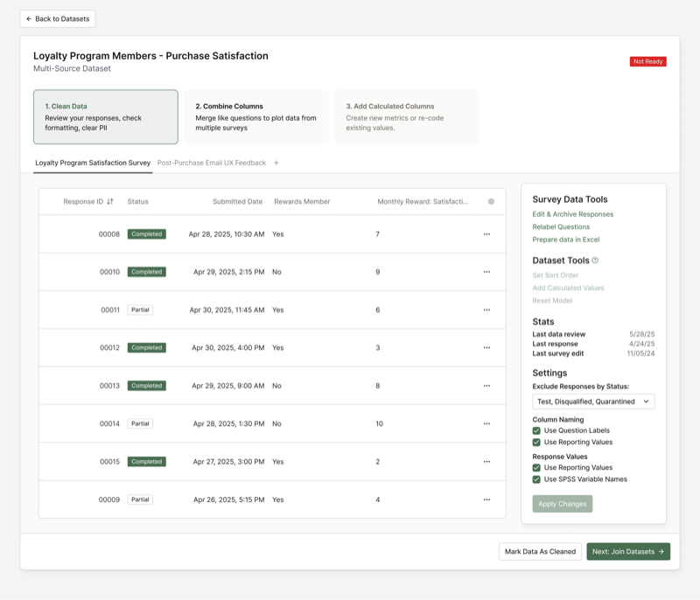
Task: Go back to Datasets
Action: [58, 18]
